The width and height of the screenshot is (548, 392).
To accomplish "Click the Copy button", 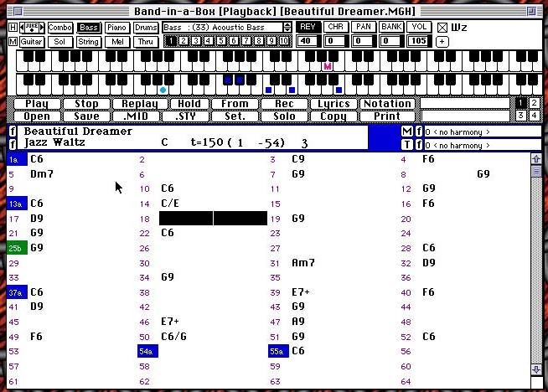I will click(x=333, y=116).
